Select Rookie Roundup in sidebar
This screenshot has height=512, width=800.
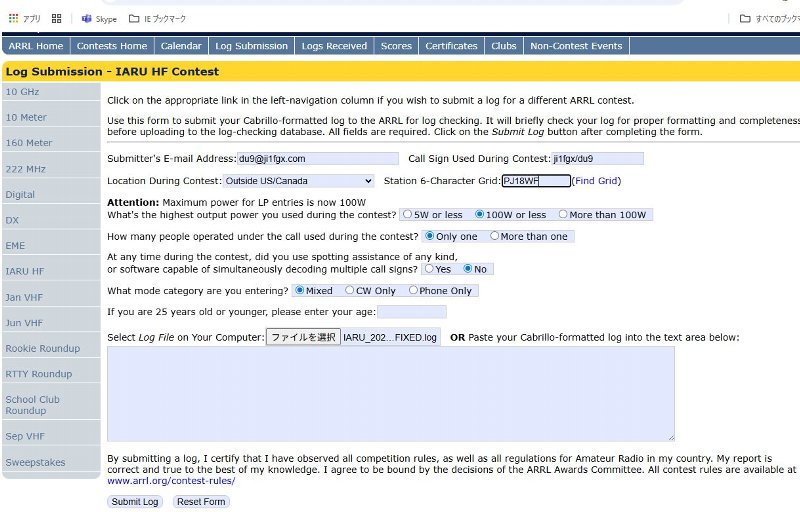[x=43, y=348]
